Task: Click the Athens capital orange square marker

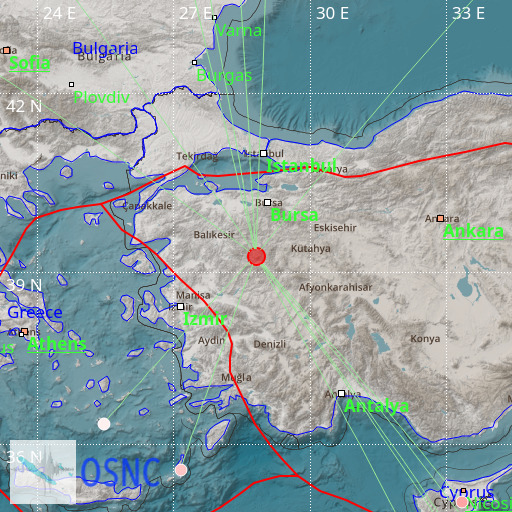Action: [x=24, y=331]
